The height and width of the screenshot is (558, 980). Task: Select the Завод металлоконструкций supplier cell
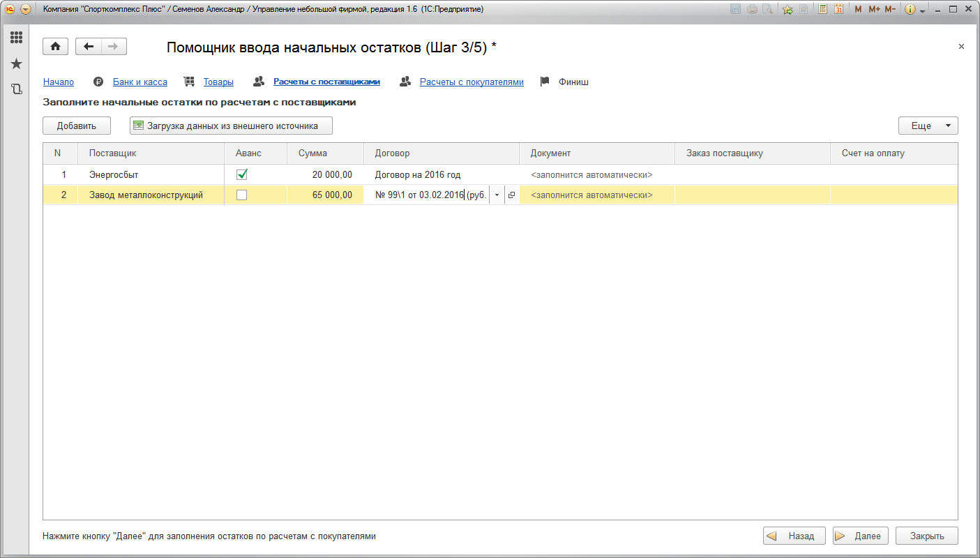(x=151, y=195)
